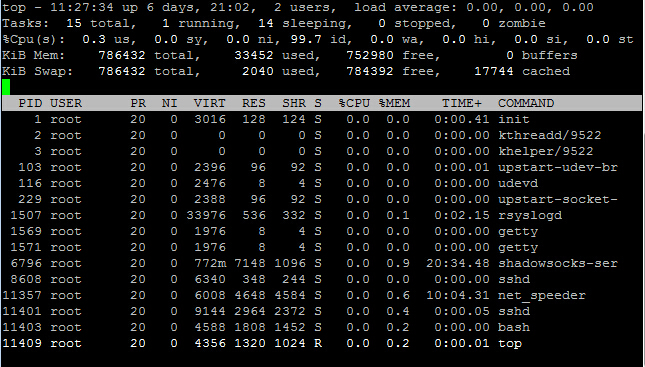Click the rsyslogd command name
This screenshot has width=645, height=367.
point(530,216)
